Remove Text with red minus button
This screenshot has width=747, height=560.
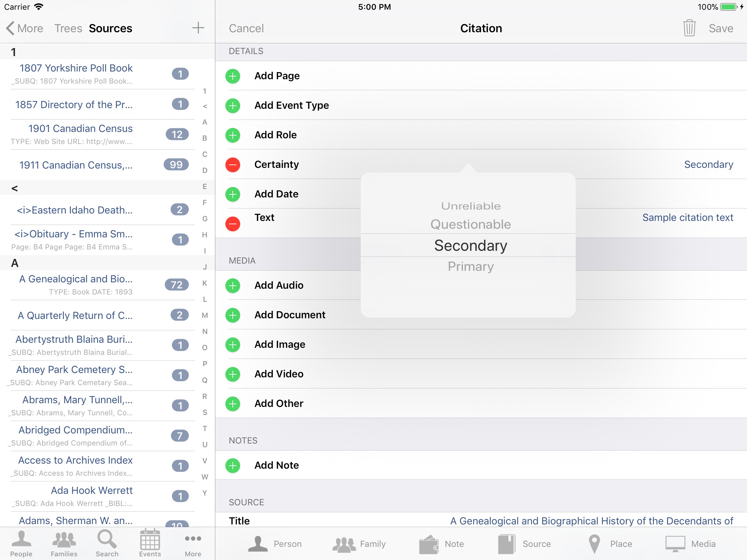point(233,224)
